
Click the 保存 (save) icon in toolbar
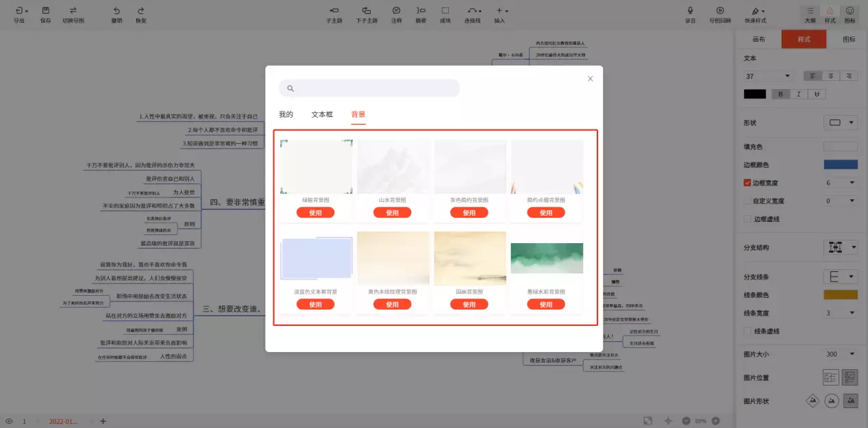click(45, 11)
